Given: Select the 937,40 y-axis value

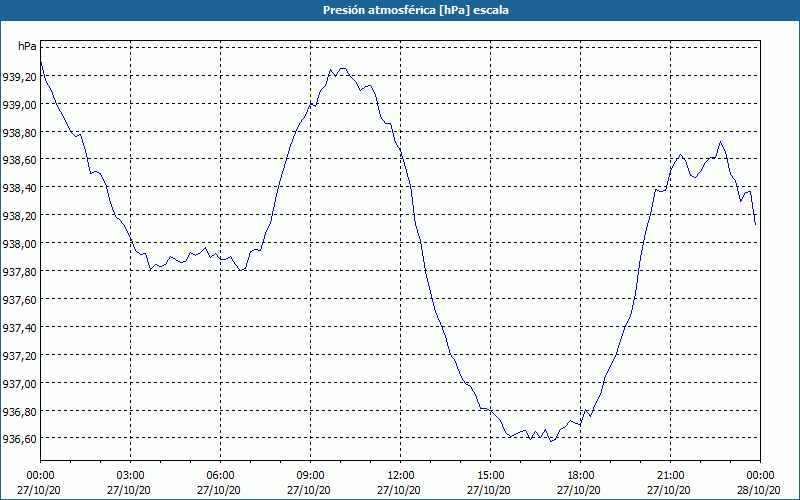Looking at the screenshot, I should (x=19, y=328).
